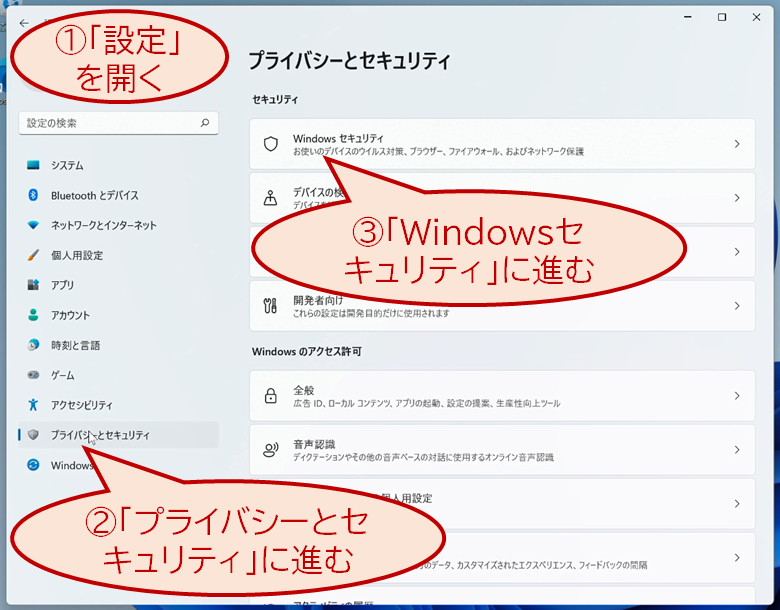780x610 pixels.
Task: Click the search magnifier icon
Action: click(x=205, y=123)
